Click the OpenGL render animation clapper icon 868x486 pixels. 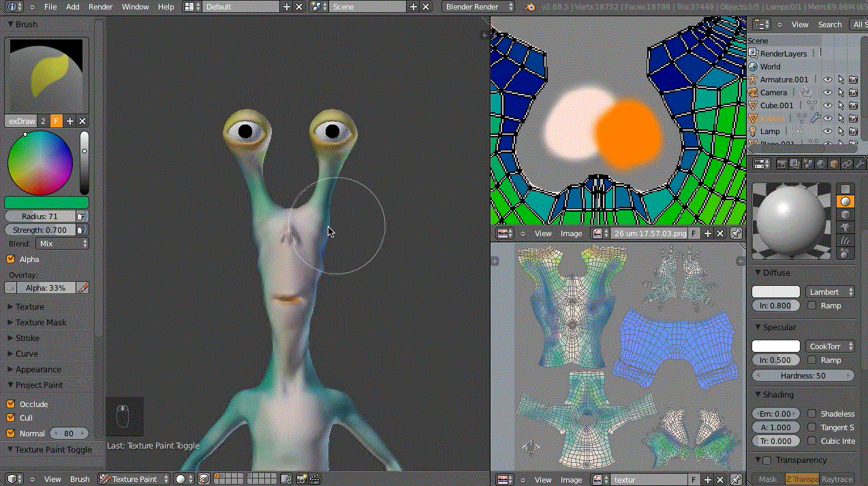[x=315, y=479]
